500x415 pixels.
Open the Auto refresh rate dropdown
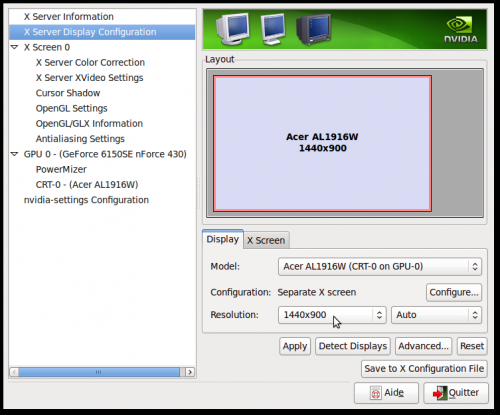(436, 315)
